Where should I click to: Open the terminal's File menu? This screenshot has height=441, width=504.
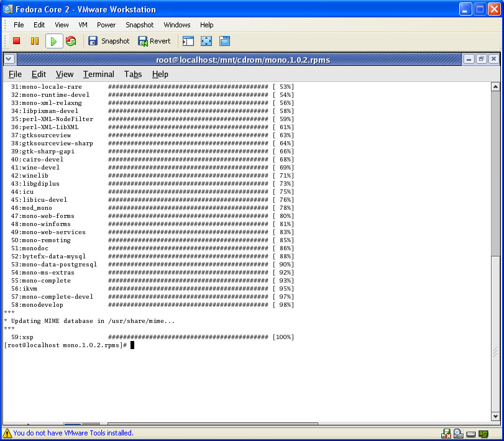pyautogui.click(x=15, y=74)
